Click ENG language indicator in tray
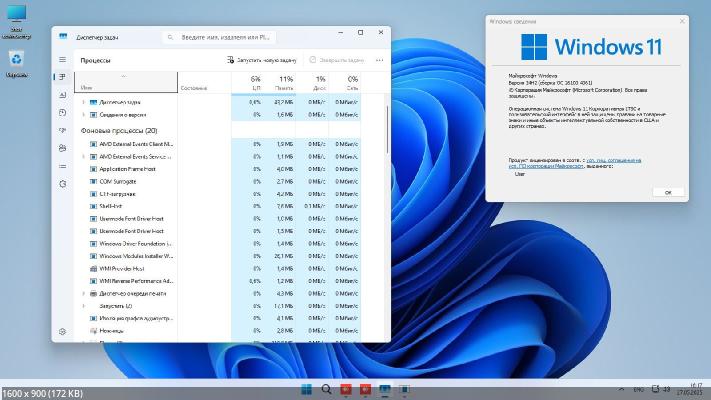Screen dimensions: 711x400 638,389
